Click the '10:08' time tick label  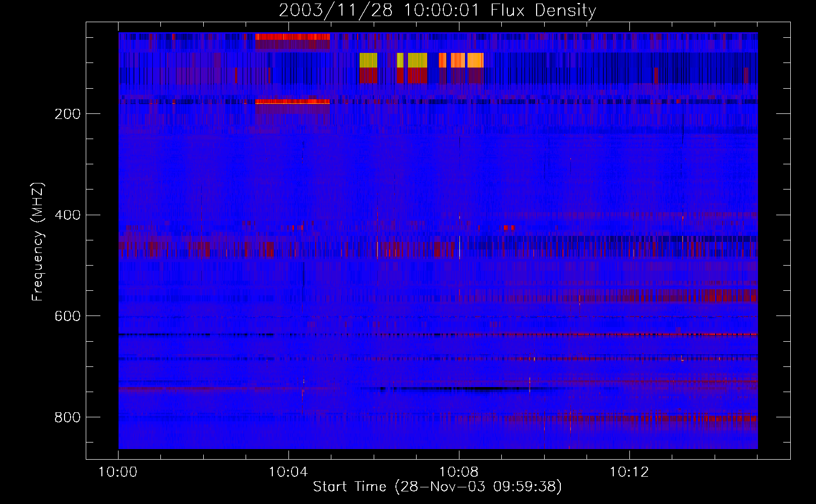459,472
